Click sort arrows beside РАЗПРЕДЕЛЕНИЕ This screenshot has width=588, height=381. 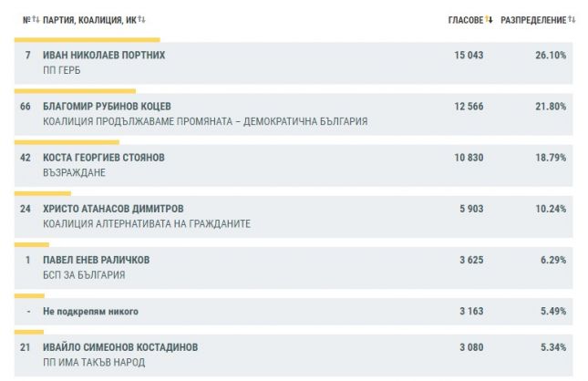pos(572,19)
